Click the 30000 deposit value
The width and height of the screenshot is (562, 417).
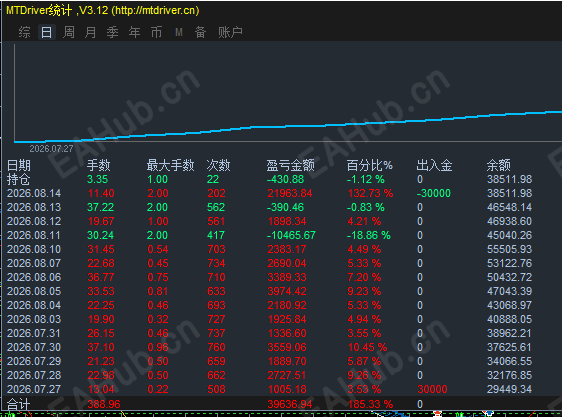432,389
